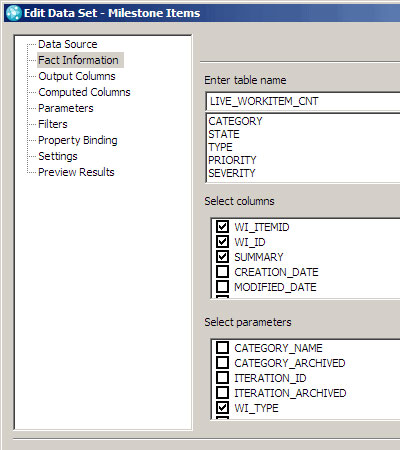This screenshot has width=400, height=450.
Task: Uncheck the WI_ITEMID column checkbox
Action: pos(222,226)
